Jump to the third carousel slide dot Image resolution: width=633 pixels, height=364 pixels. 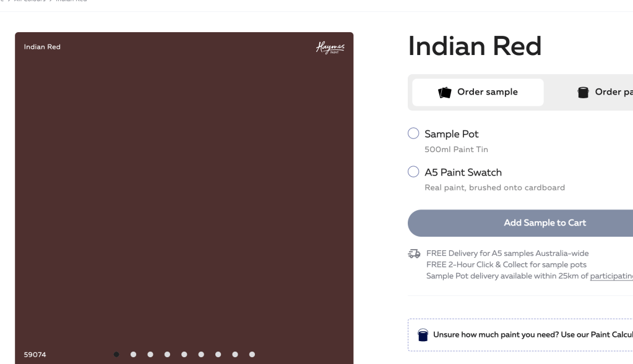(x=150, y=355)
